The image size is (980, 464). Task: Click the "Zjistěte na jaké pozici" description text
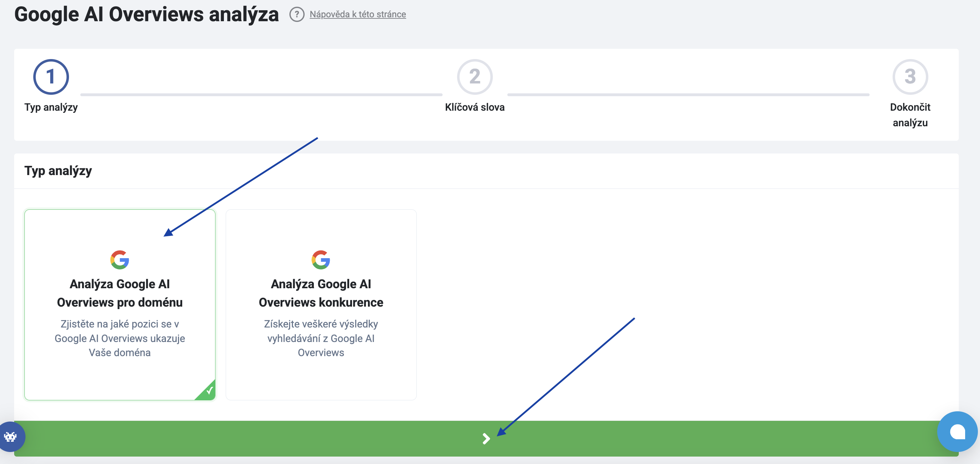120,338
